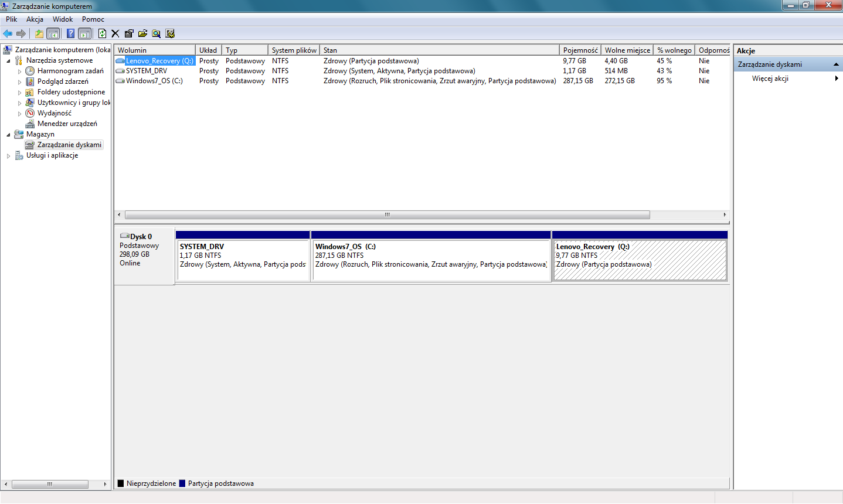
Task: Expand the Użytkownicy i grupy node arrow
Action: pos(19,103)
